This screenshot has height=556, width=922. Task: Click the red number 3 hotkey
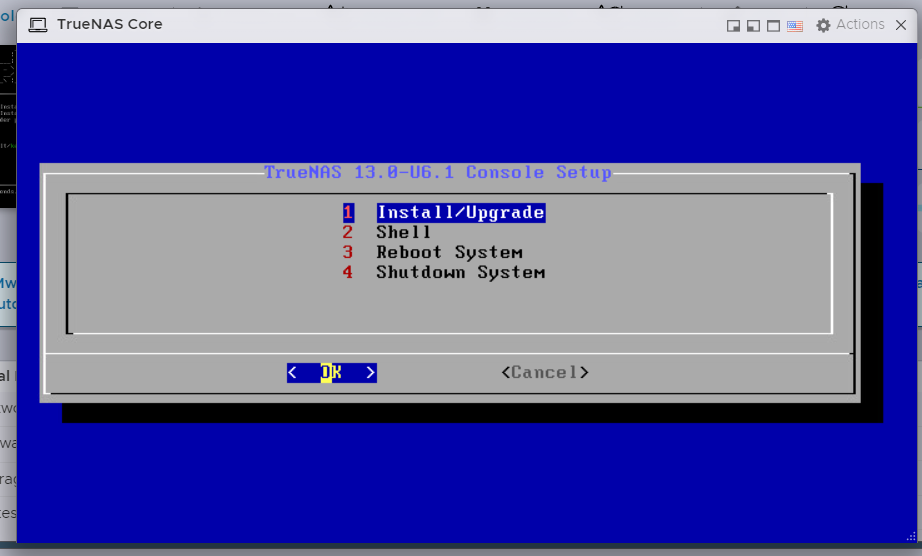[x=348, y=252]
